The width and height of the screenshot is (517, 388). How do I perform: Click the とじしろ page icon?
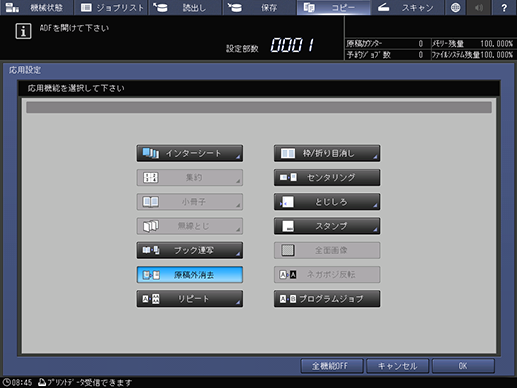[x=287, y=202]
